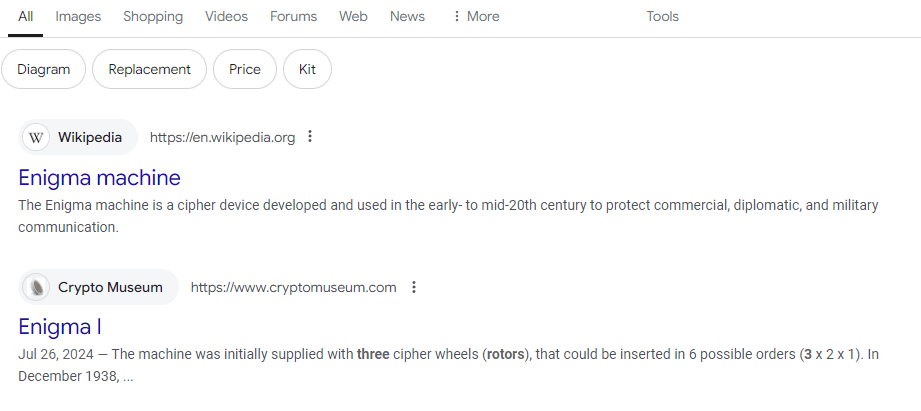The image size is (921, 411).
Task: Go to the Videos tab
Action: point(226,16)
